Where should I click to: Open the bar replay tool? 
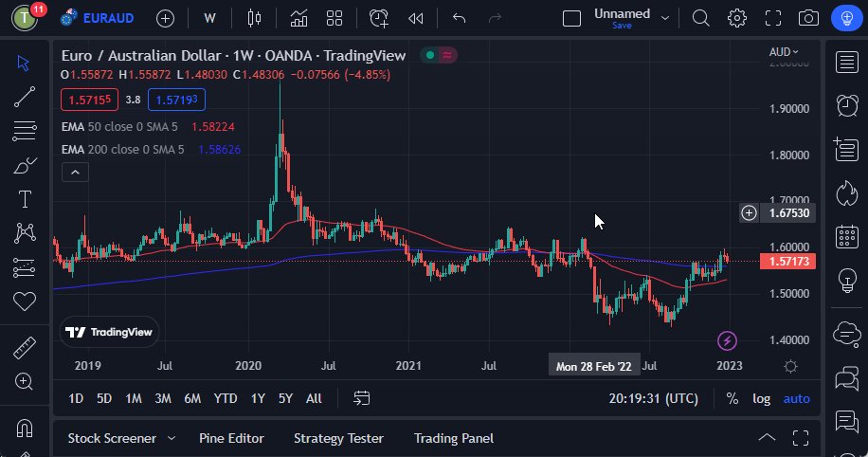(x=415, y=18)
